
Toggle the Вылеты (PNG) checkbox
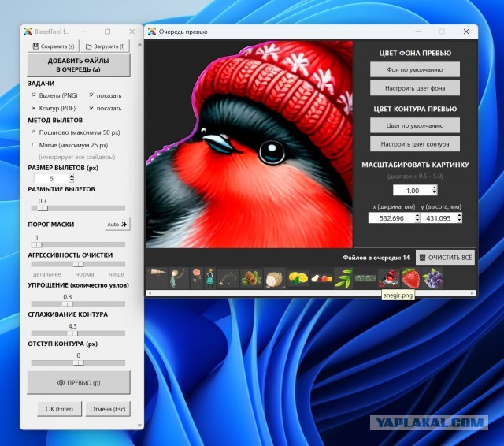tap(34, 95)
